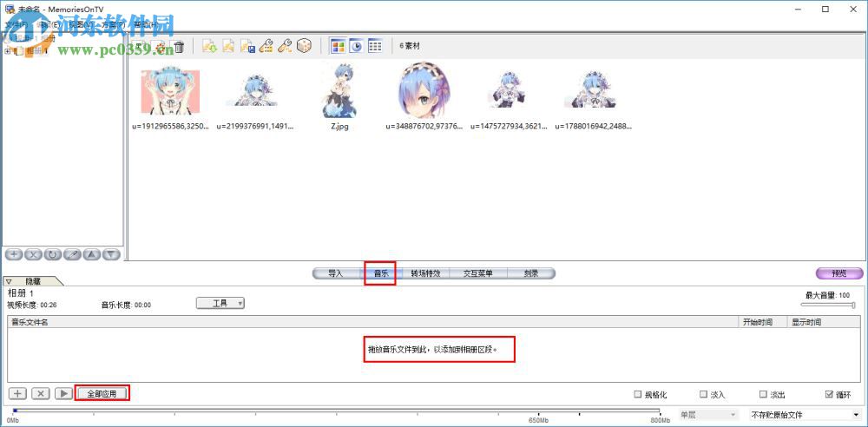Expand the 相册 1 tree node
The height and width of the screenshot is (427, 868).
coord(7,51)
